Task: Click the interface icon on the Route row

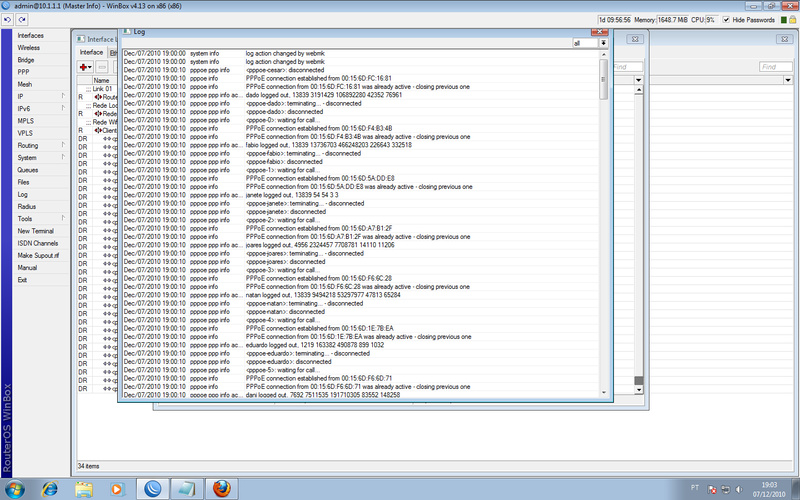Action: 98,97
